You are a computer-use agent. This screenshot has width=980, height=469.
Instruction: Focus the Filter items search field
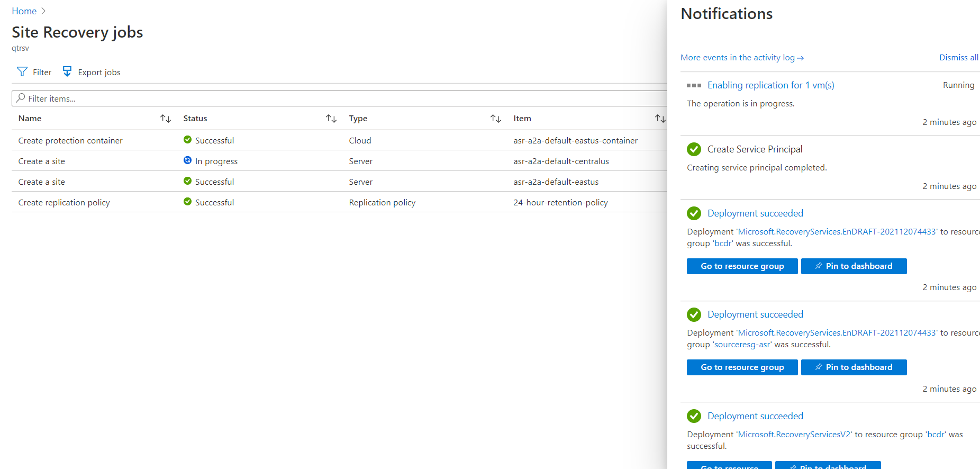click(339, 98)
